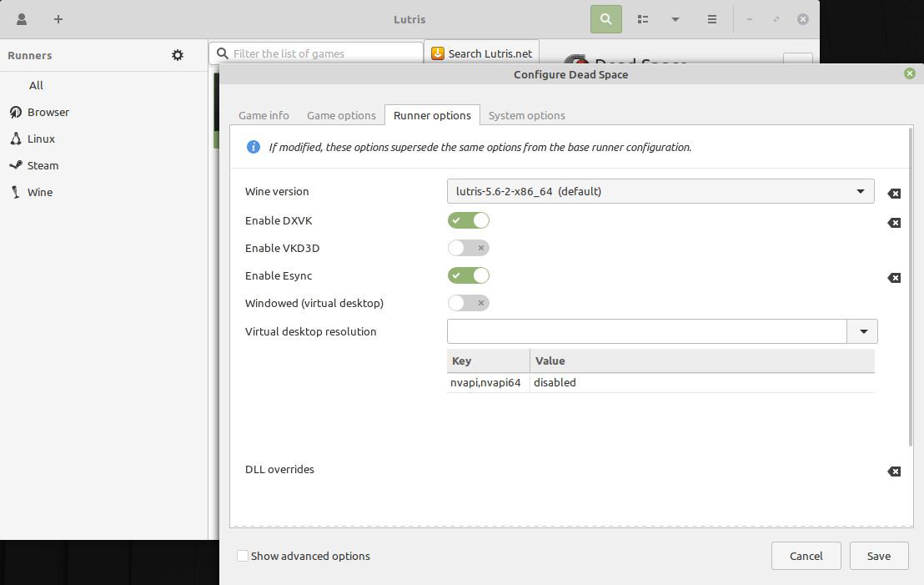Image resolution: width=924 pixels, height=585 pixels.
Task: Enable Windowed (virtual desktop) switch
Action: [x=469, y=303]
